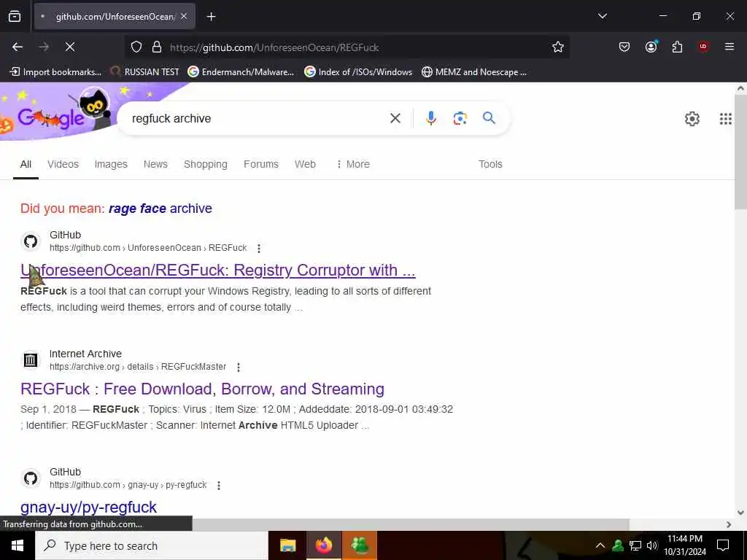Open the RUSSIAN TEST bookmark
Viewport: 747px width, 560px height.
pos(145,72)
